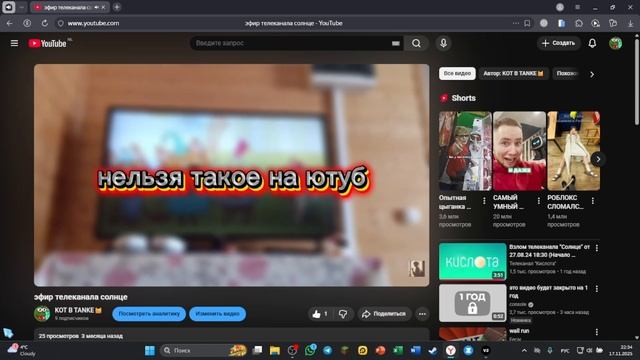The width and height of the screenshot is (640, 360).
Task: Open the '1 ГОД' lock thumbnail
Action: [x=472, y=303]
